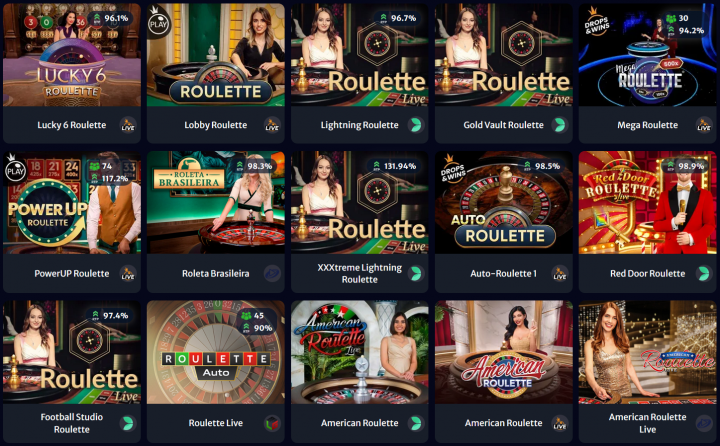Click provider icon beside Auto-Roulette 1 title
Image resolution: width=720 pixels, height=446 pixels.
pyautogui.click(x=560, y=273)
